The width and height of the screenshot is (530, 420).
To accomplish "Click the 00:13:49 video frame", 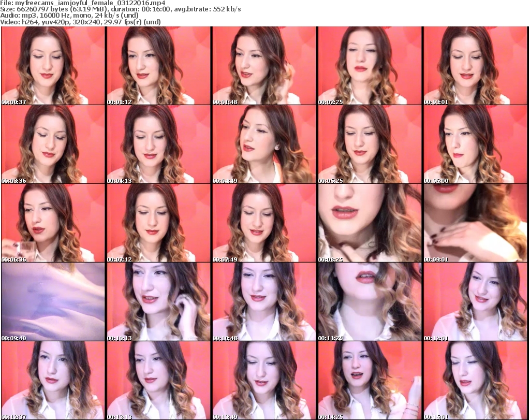I will pyautogui.click(x=264, y=381).
